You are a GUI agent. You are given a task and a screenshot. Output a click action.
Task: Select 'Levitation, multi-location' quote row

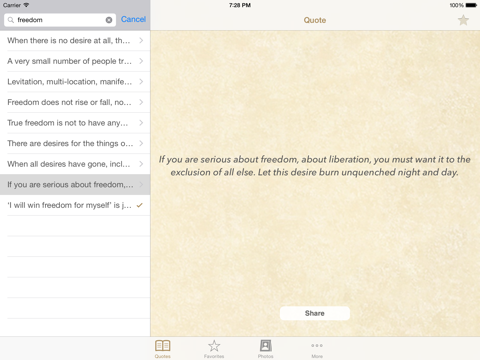[x=75, y=82]
